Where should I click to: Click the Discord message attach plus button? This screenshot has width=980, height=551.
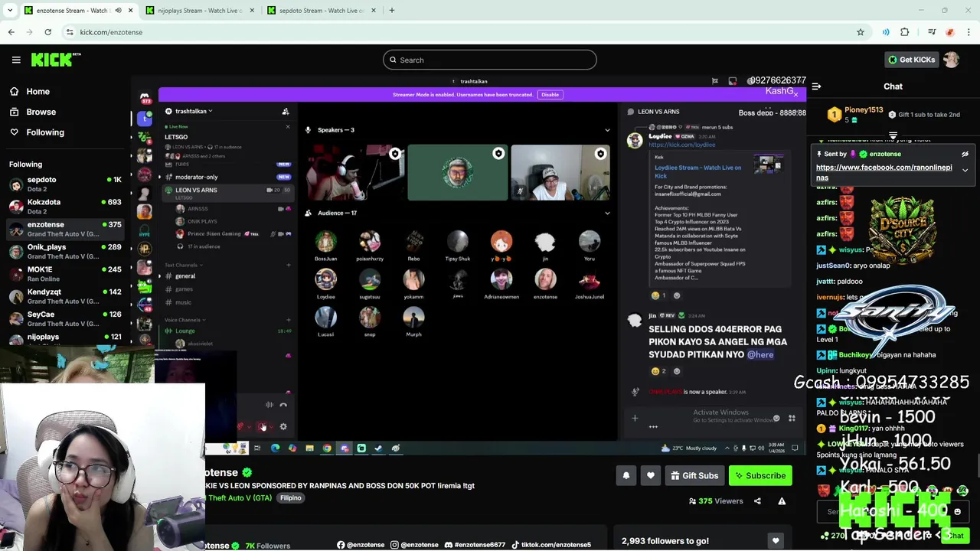[635, 419]
